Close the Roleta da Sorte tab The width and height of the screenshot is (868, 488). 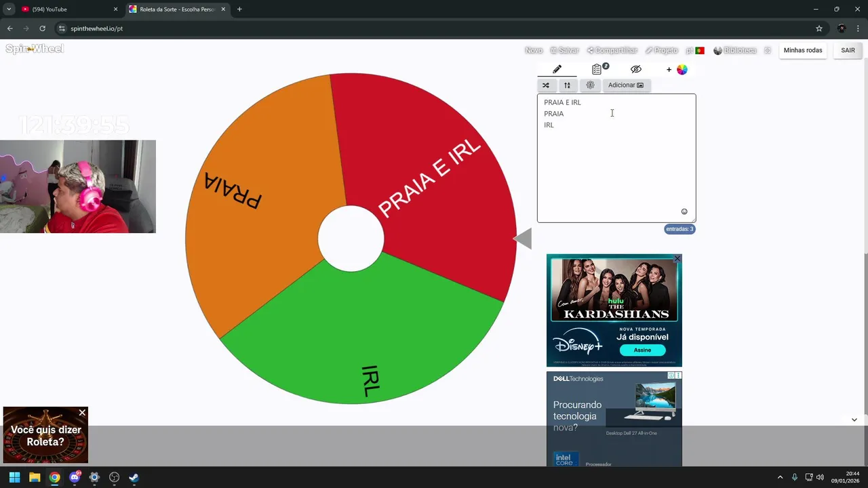223,9
